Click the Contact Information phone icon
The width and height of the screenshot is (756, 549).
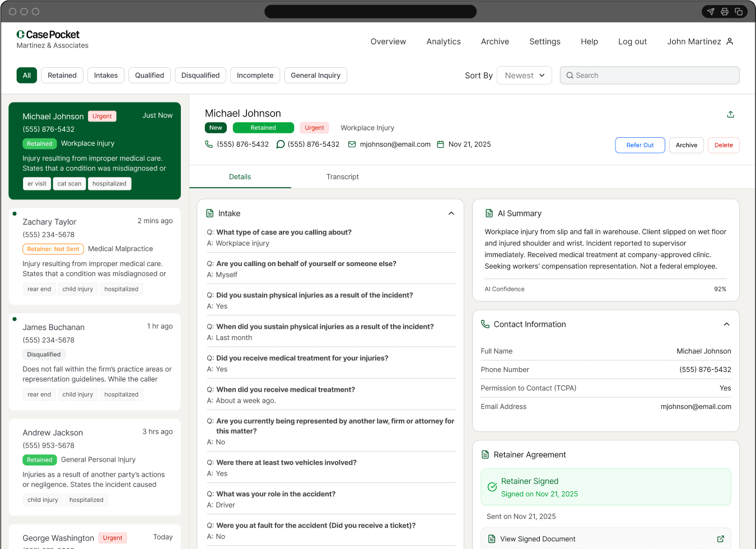point(485,324)
